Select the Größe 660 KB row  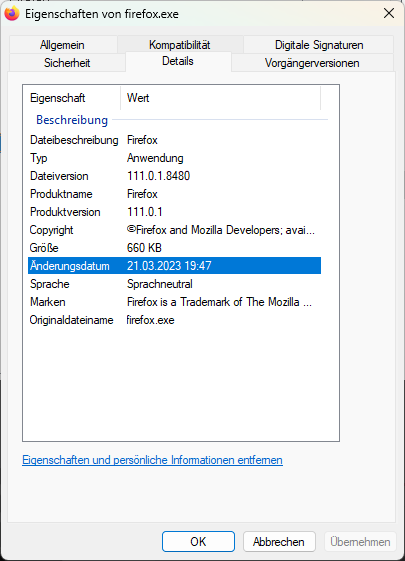pyautogui.click(x=175, y=248)
